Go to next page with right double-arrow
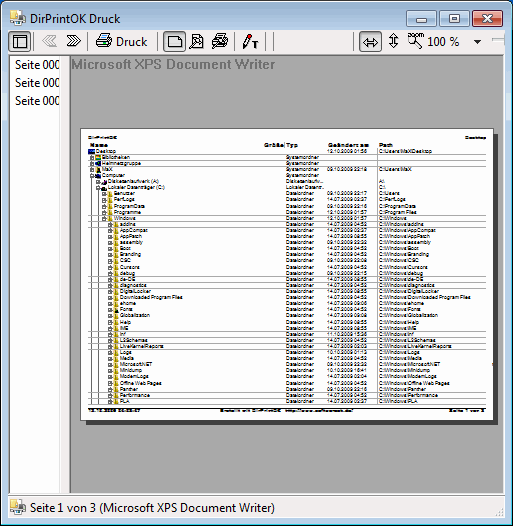The image size is (513, 526). pyautogui.click(x=73, y=41)
